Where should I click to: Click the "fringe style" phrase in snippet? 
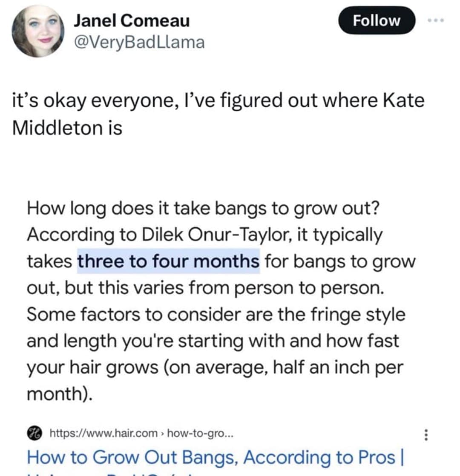pos(357,314)
